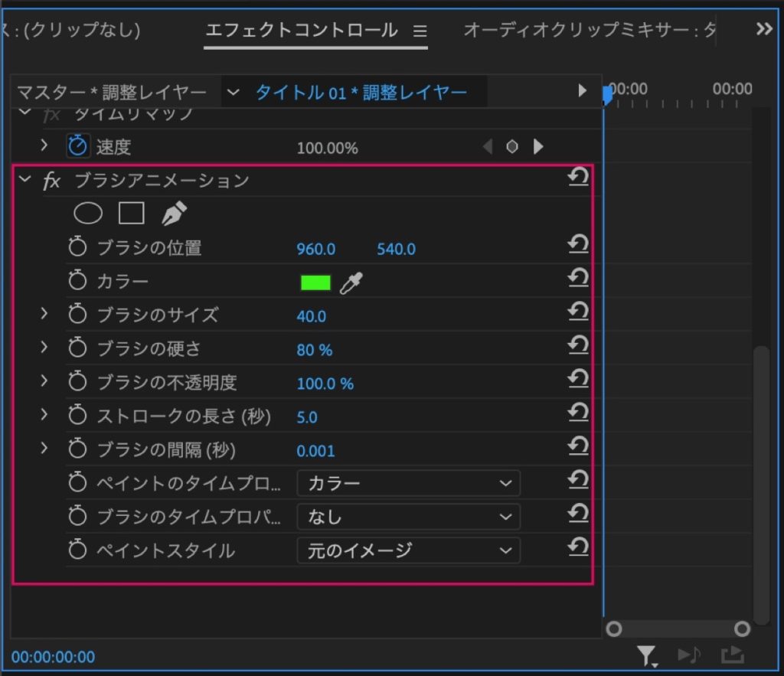784x676 pixels.
Task: Expand the ブラシの硬さ property
Action: point(44,347)
